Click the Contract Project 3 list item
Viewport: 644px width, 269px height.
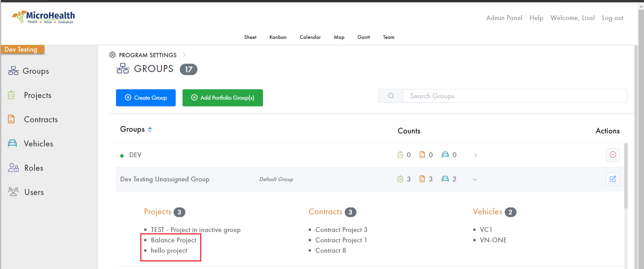[x=341, y=230]
